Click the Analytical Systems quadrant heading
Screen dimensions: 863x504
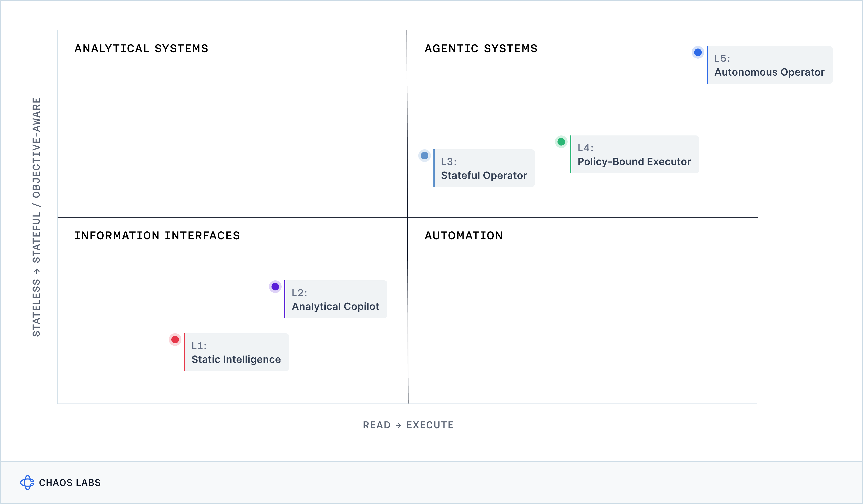click(142, 49)
